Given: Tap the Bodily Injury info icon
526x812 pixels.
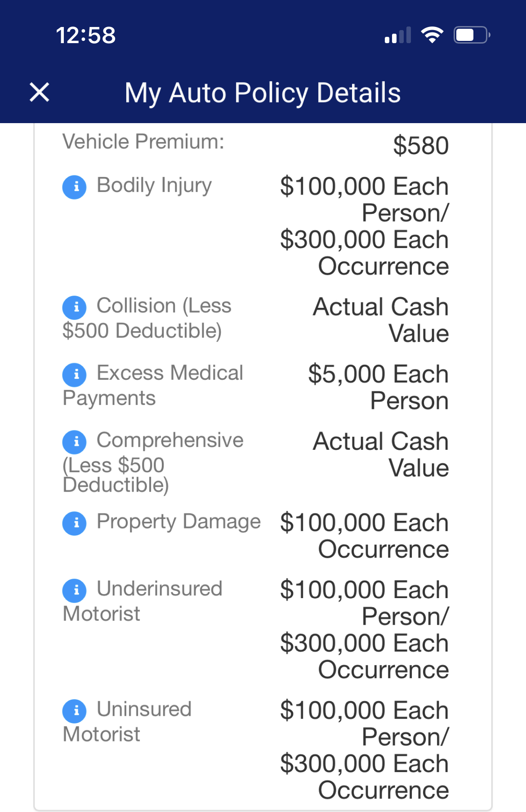Looking at the screenshot, I should tap(75, 186).
